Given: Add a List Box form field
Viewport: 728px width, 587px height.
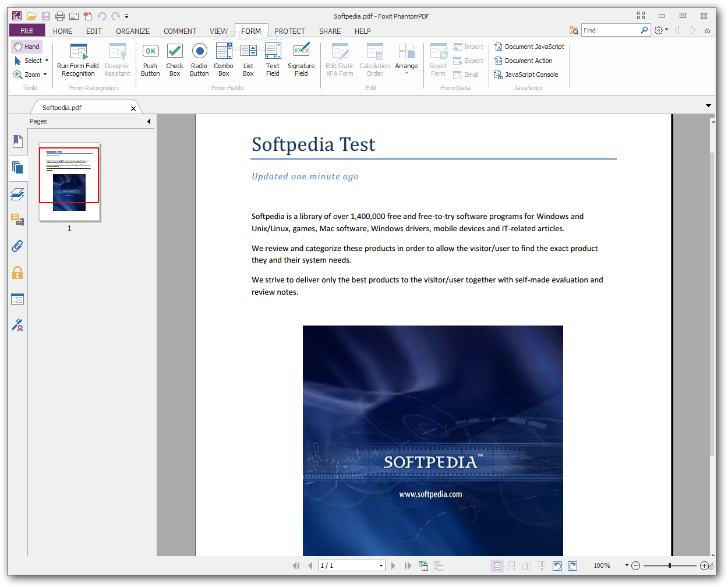Looking at the screenshot, I should coord(248,60).
